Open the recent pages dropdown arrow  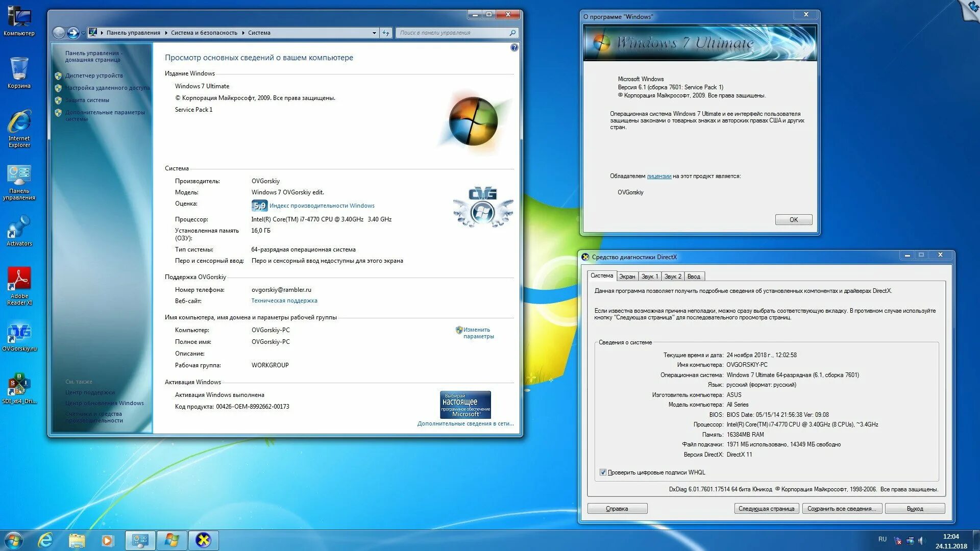pos(84,33)
